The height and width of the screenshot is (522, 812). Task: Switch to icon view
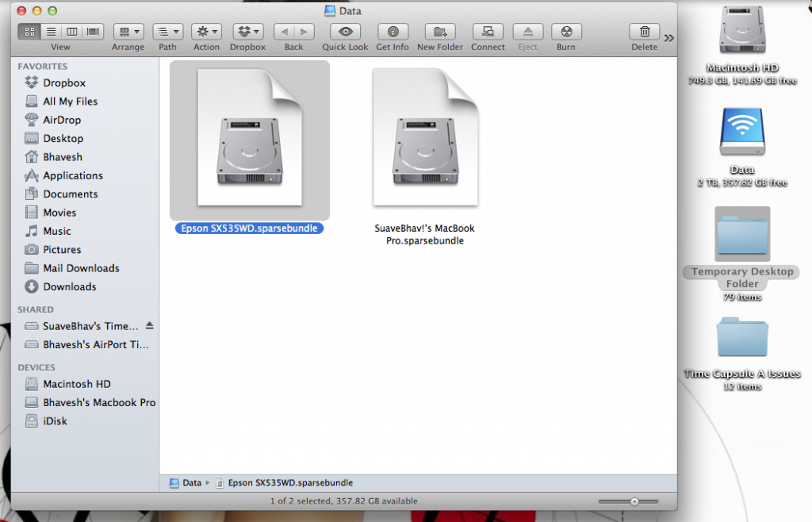click(x=29, y=32)
